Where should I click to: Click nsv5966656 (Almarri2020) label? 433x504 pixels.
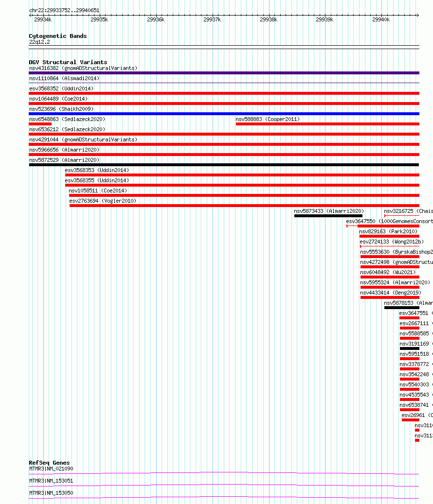[x=64, y=150]
